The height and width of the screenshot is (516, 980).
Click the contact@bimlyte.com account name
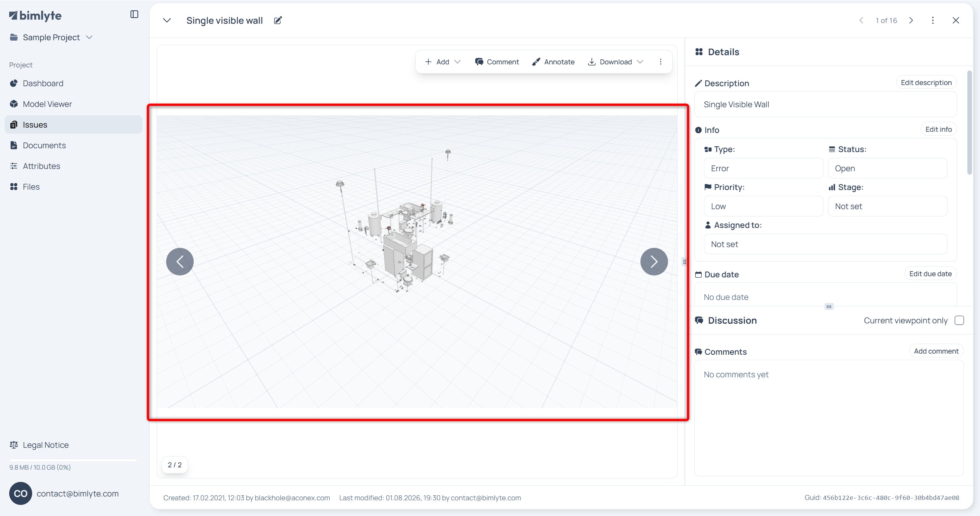tap(78, 494)
